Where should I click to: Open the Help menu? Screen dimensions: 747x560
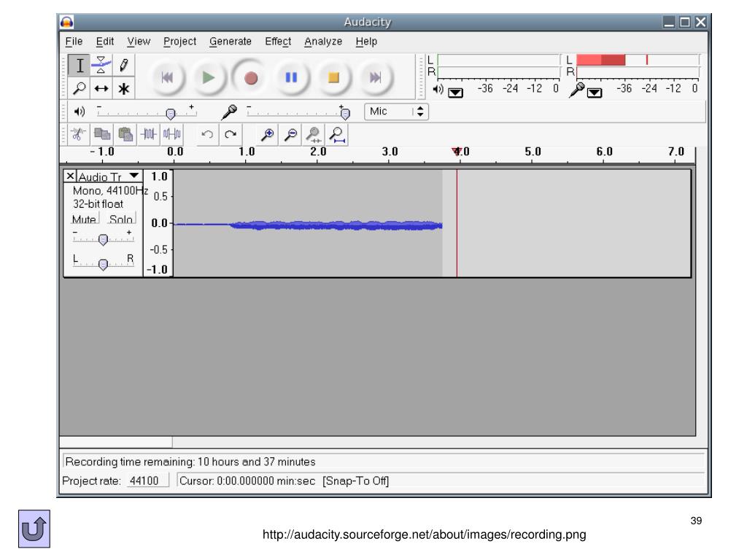click(x=366, y=42)
